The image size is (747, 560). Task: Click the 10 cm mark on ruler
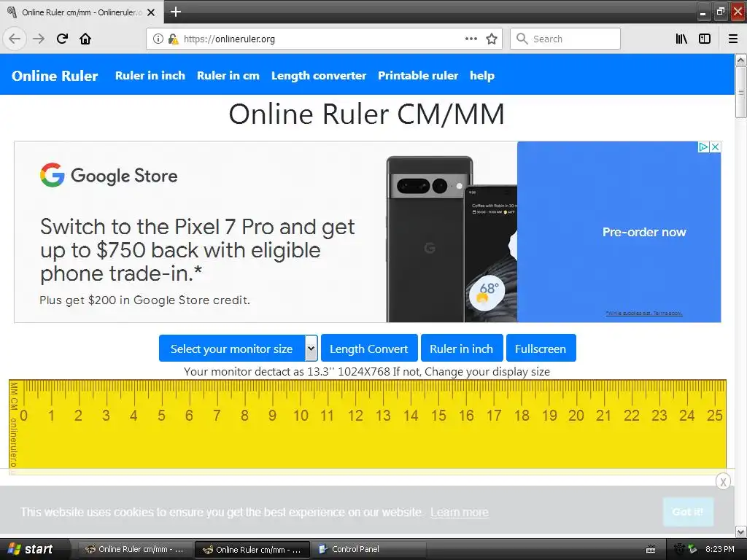pyautogui.click(x=301, y=415)
